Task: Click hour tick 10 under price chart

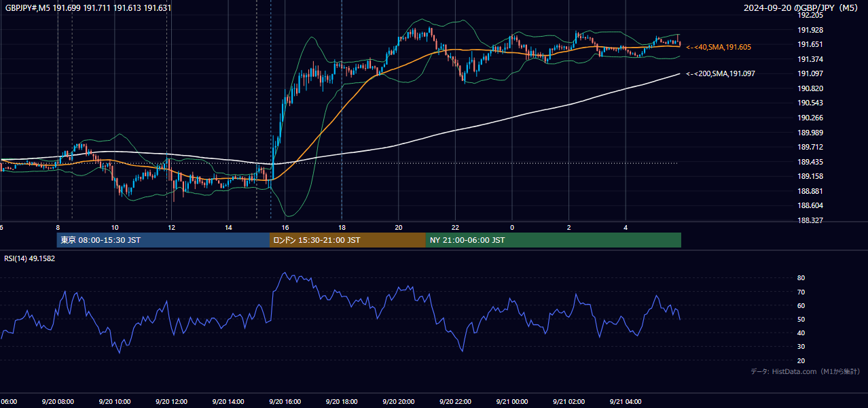Action: 115,228
